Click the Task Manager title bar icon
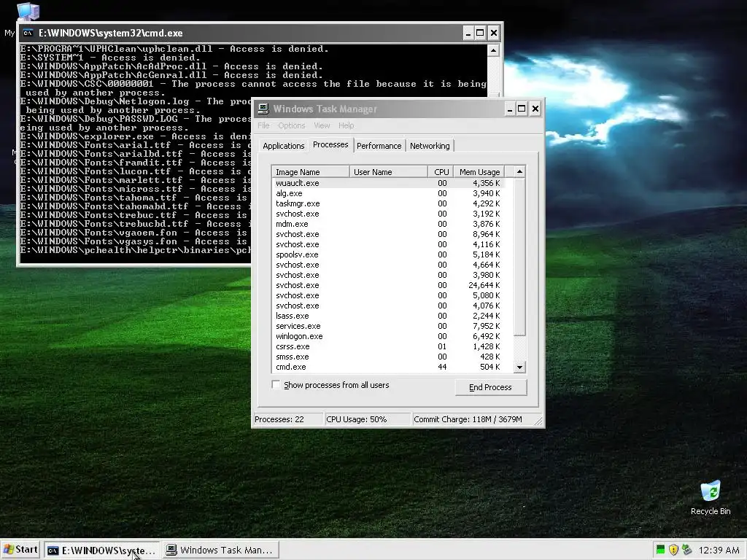The width and height of the screenshot is (747, 560). click(263, 109)
